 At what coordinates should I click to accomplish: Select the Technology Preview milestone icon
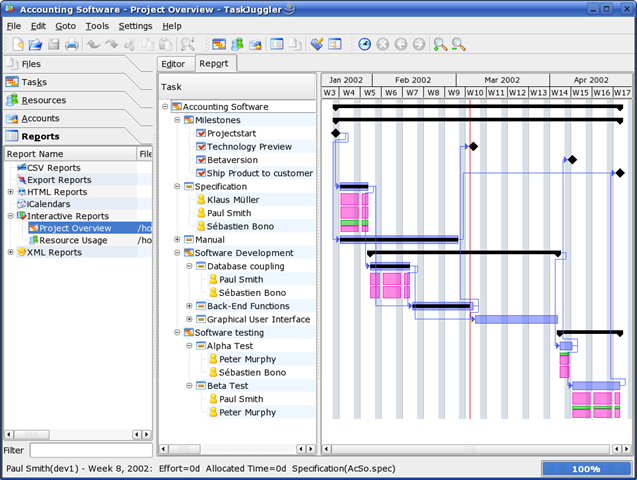tap(201, 147)
